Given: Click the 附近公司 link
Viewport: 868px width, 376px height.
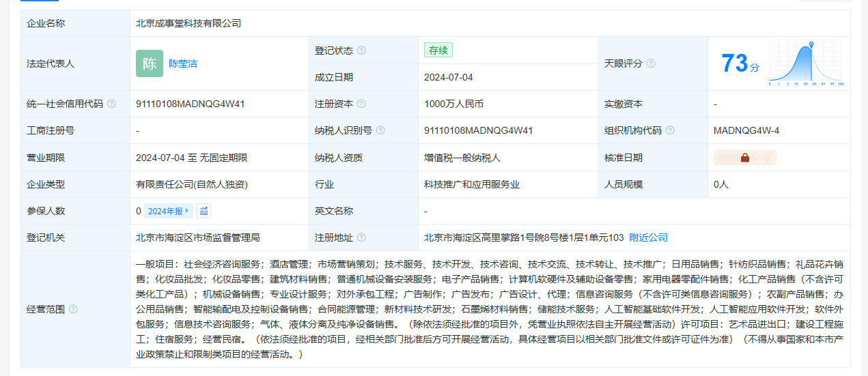Looking at the screenshot, I should (649, 237).
